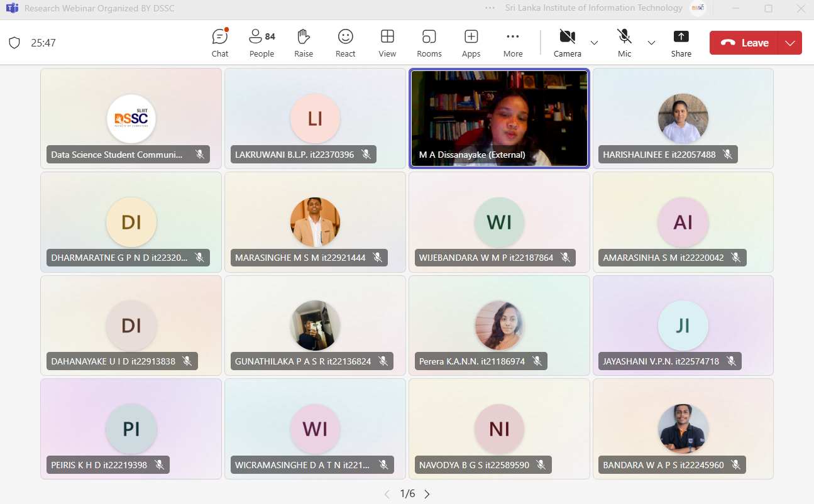Go to next page of participants
Image resolution: width=814 pixels, height=504 pixels.
[x=427, y=494]
